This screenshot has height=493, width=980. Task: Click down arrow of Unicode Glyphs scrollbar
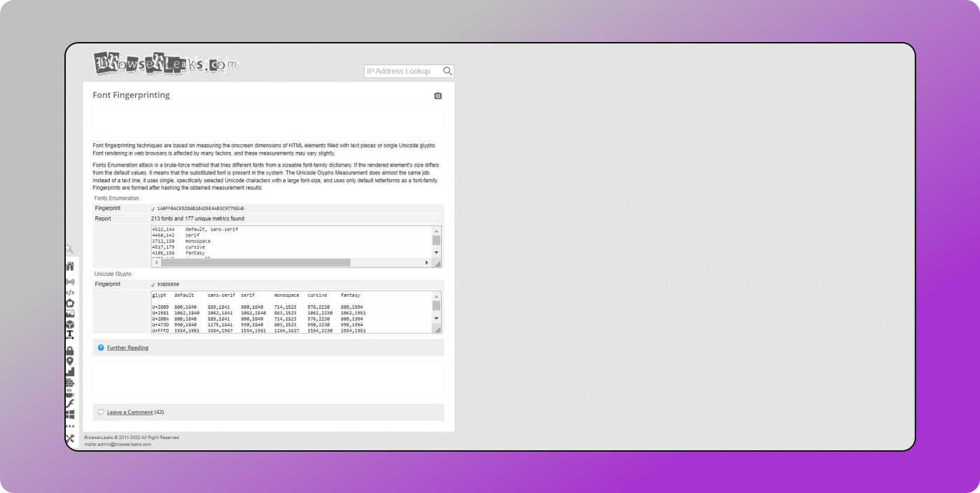(437, 318)
